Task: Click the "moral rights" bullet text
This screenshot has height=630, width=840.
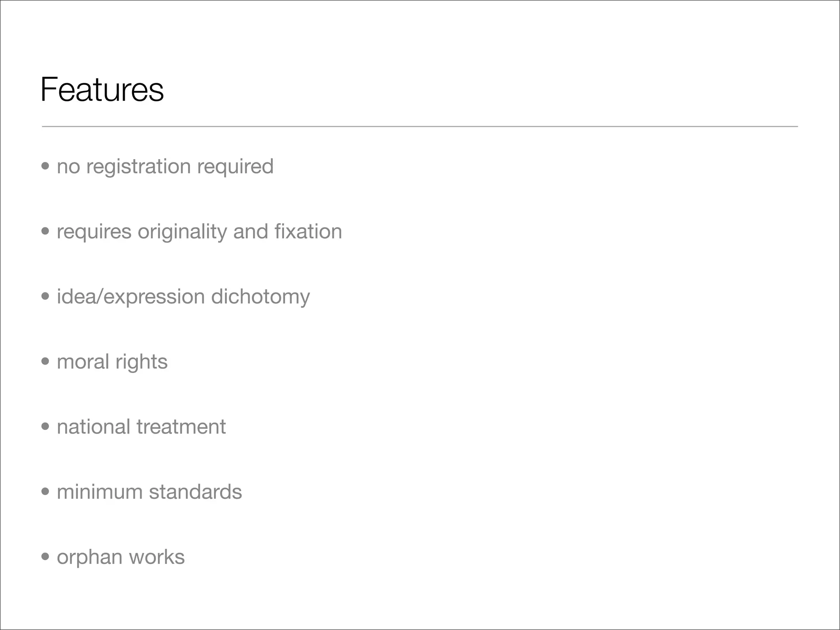Action: coord(112,362)
